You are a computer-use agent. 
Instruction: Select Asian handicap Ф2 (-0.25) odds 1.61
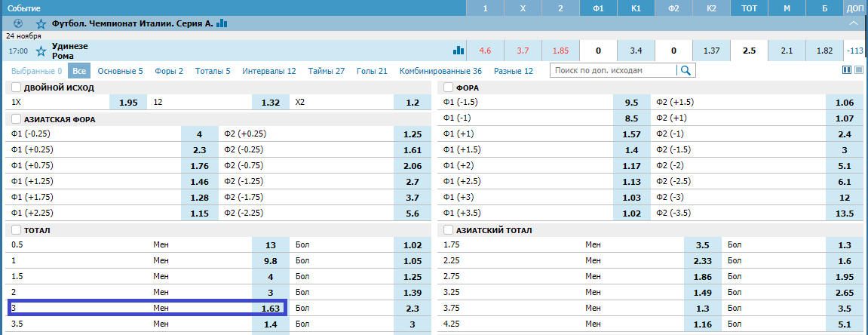(x=413, y=150)
